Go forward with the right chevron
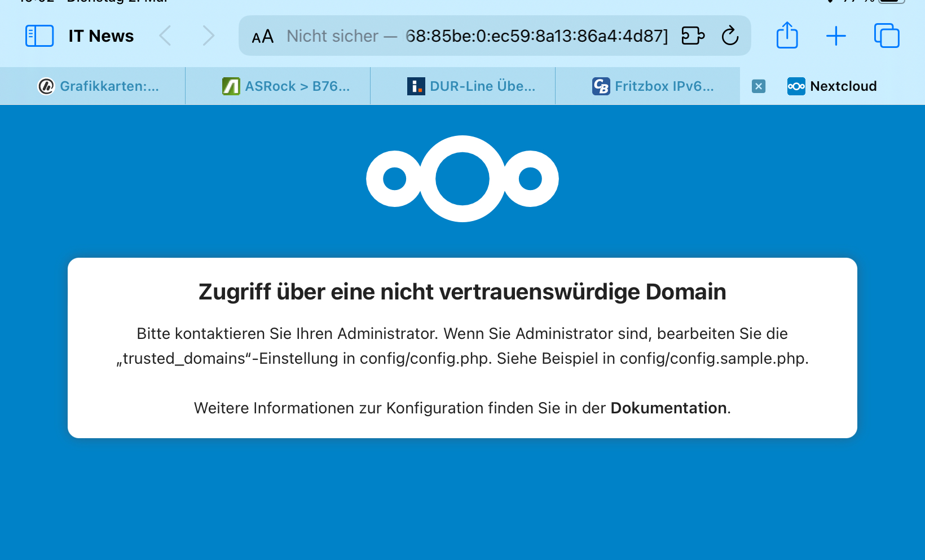This screenshot has width=925, height=560. pyautogui.click(x=209, y=36)
